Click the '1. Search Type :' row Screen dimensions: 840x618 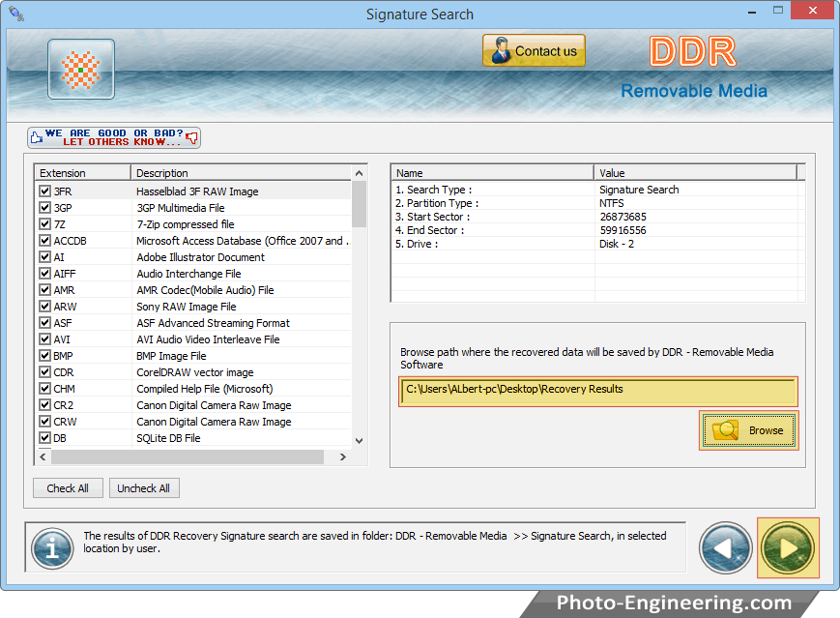597,190
